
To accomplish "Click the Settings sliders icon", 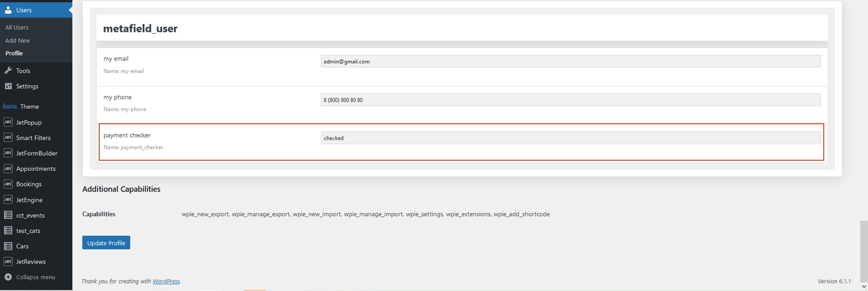I will (8, 86).
